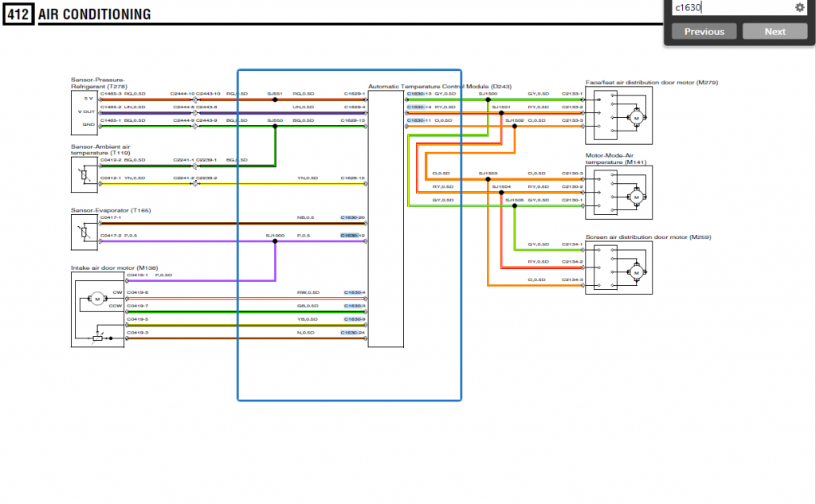Click the Screen air distribution door motor label
Screen dimensions: 816x504
pos(648,236)
